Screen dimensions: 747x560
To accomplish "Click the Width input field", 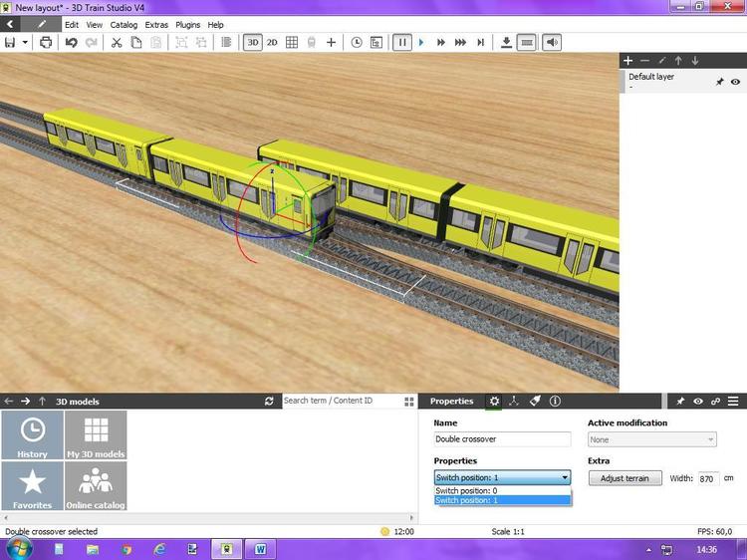I will pyautogui.click(x=708, y=479).
